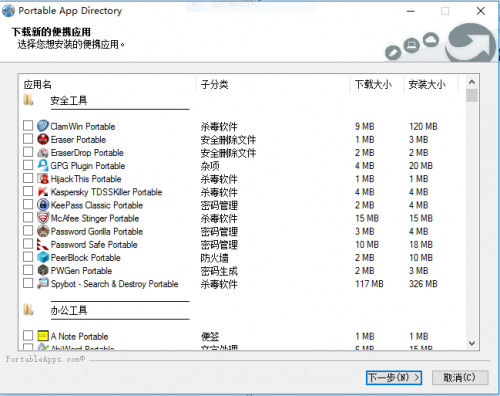Sort by the 子分类 column header
Screen dimensions: 500x396
tap(273, 84)
